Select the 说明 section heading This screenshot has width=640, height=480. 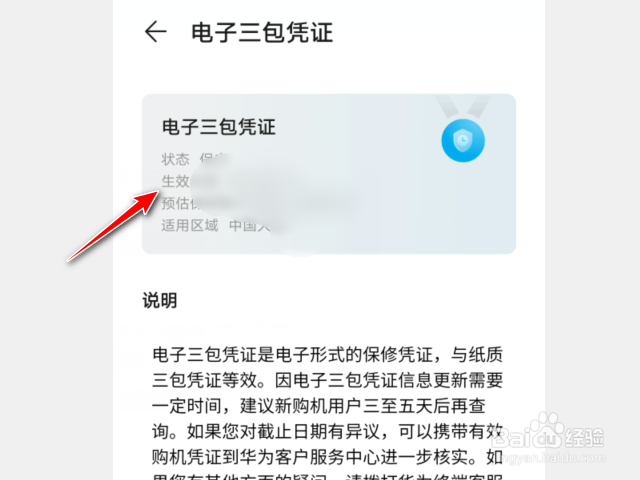[160, 301]
